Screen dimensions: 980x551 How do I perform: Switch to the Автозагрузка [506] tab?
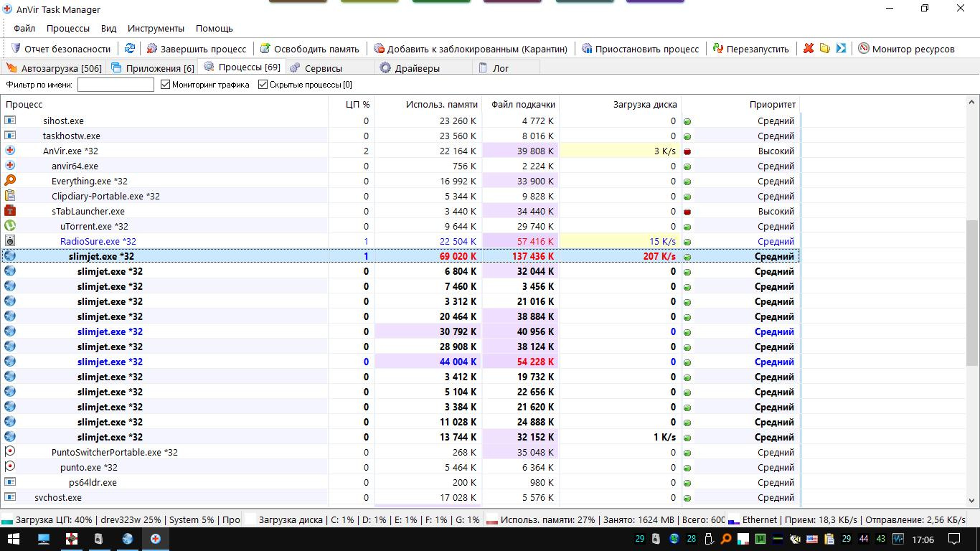(x=55, y=67)
